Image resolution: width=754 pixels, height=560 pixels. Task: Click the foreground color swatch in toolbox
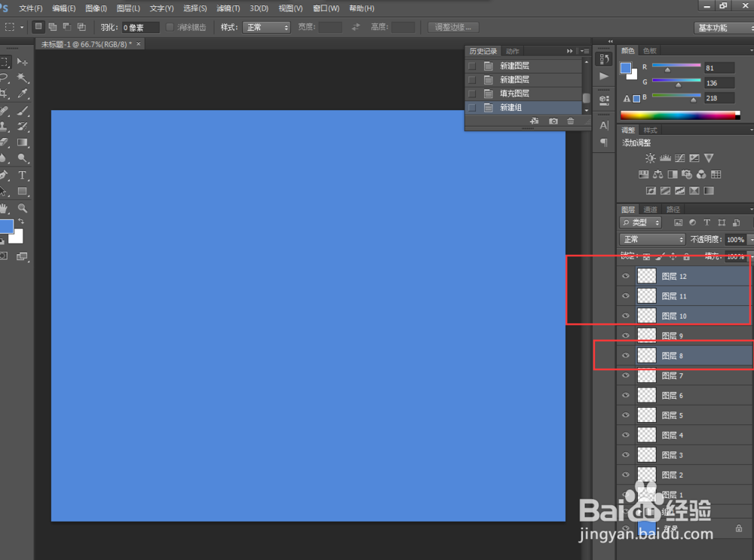[6, 226]
